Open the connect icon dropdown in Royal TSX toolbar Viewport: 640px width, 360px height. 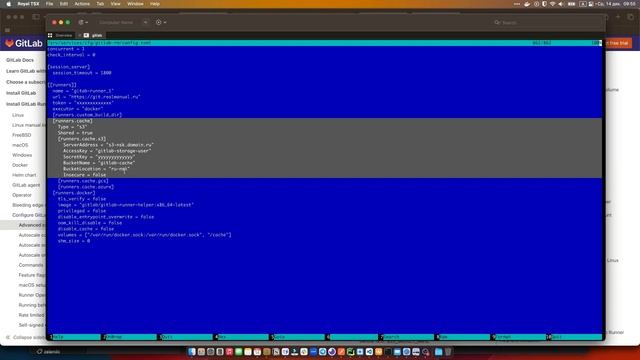coord(83,22)
